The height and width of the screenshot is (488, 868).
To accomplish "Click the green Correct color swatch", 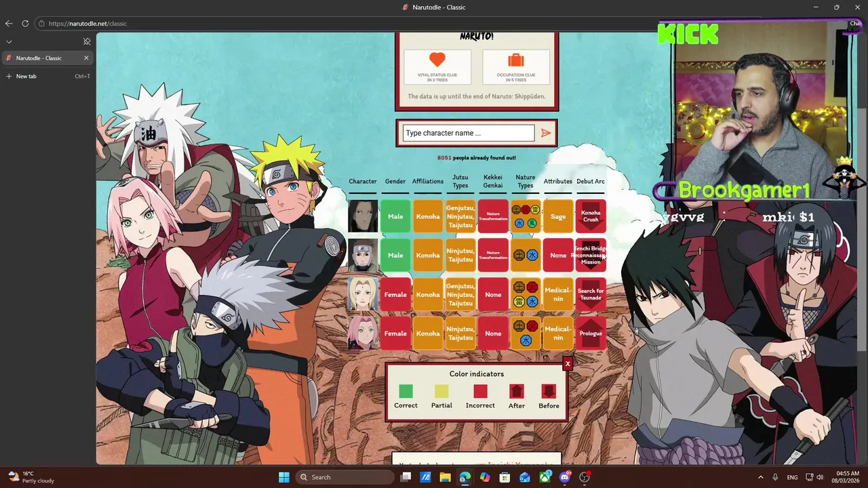I will [x=406, y=391].
